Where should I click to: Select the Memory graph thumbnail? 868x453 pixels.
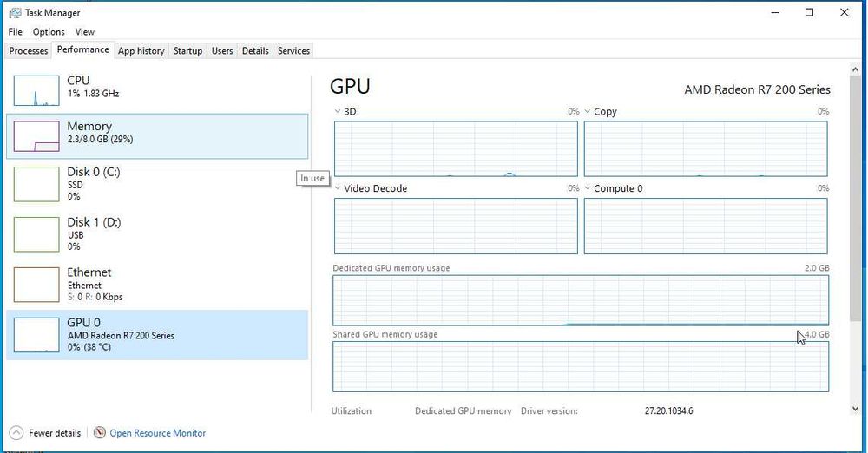pos(36,136)
